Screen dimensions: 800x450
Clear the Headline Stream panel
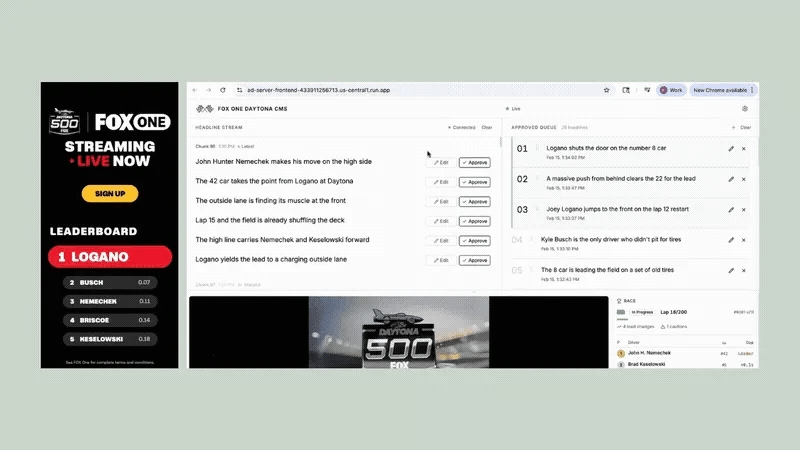pyautogui.click(x=487, y=128)
